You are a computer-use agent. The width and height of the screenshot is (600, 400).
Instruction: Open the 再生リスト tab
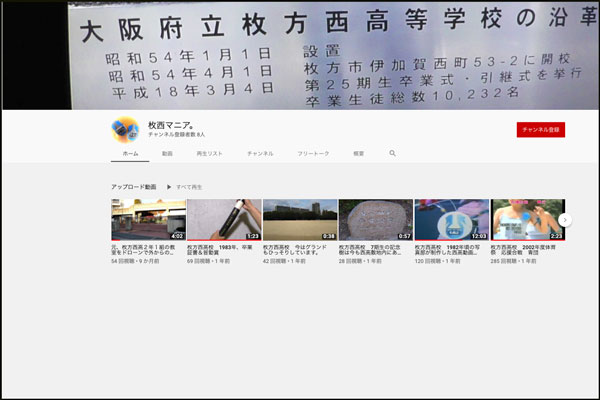[x=209, y=153]
